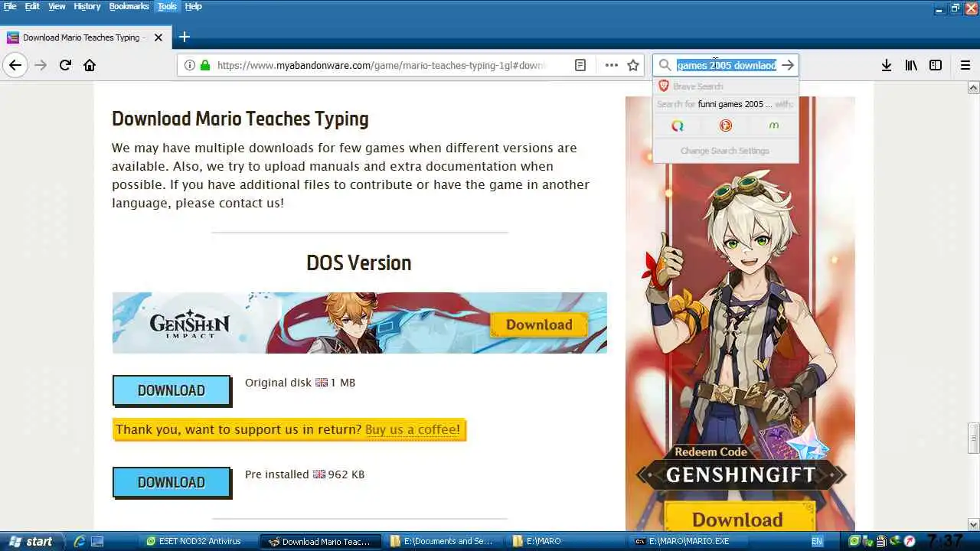Image resolution: width=980 pixels, height=551 pixels.
Task: Launch Internet Explorer from quick launch
Action: (x=79, y=541)
